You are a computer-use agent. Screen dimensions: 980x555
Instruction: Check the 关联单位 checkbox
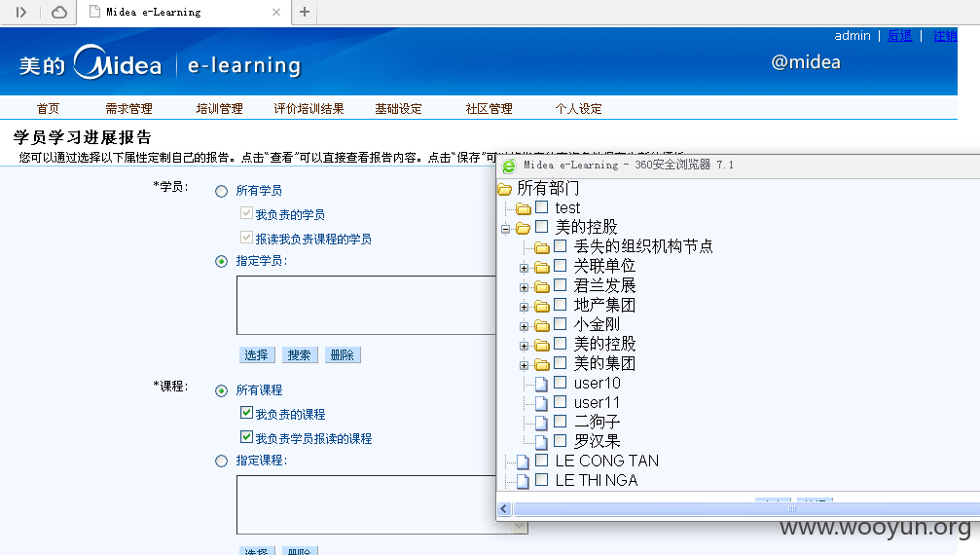click(x=560, y=266)
